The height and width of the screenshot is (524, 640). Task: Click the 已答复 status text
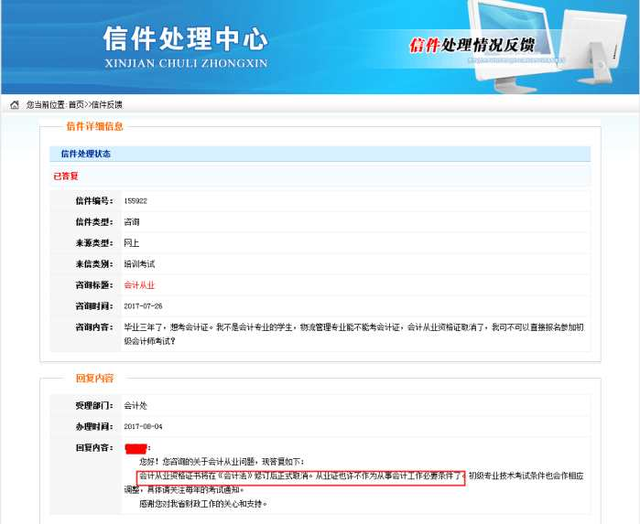(66, 176)
